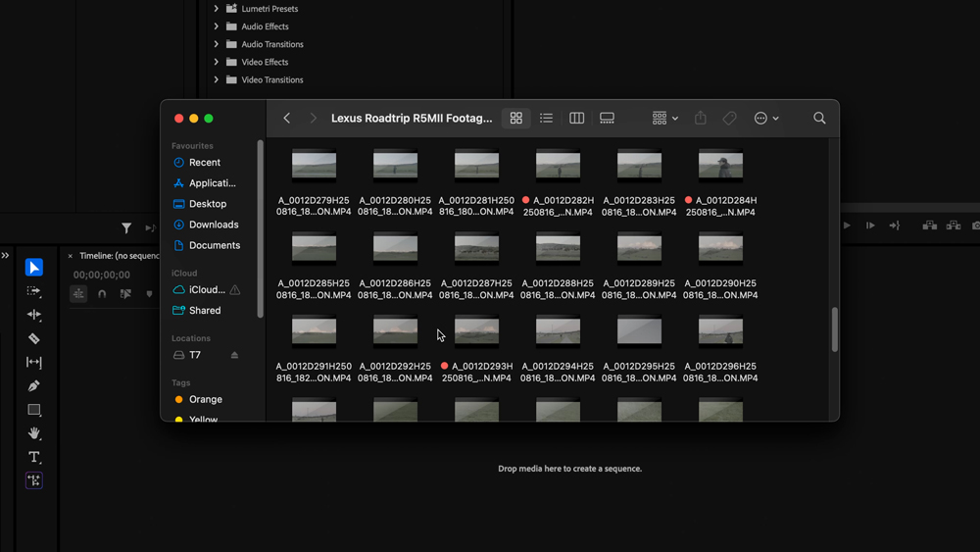Expand the Video Effects folder
This screenshot has width=980, height=552.
pos(217,62)
